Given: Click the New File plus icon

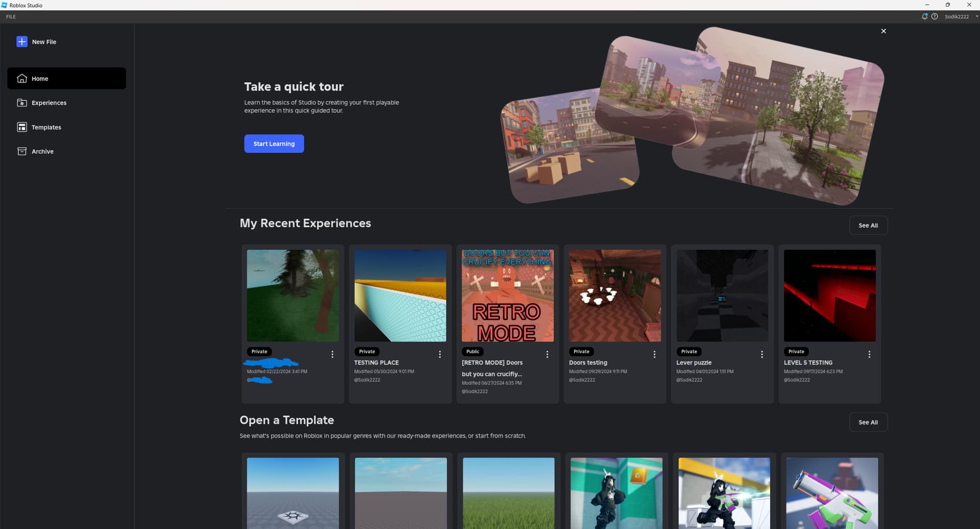Looking at the screenshot, I should coord(22,42).
